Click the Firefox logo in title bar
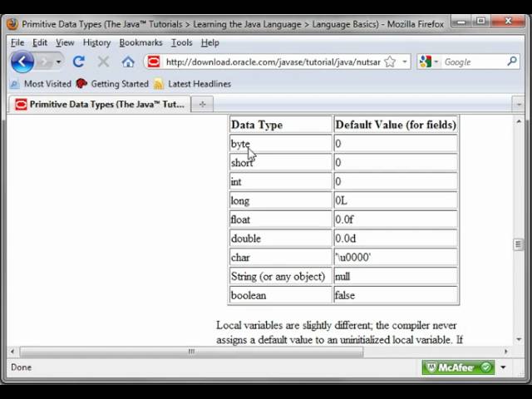This screenshot has width=532, height=399. click(12, 24)
